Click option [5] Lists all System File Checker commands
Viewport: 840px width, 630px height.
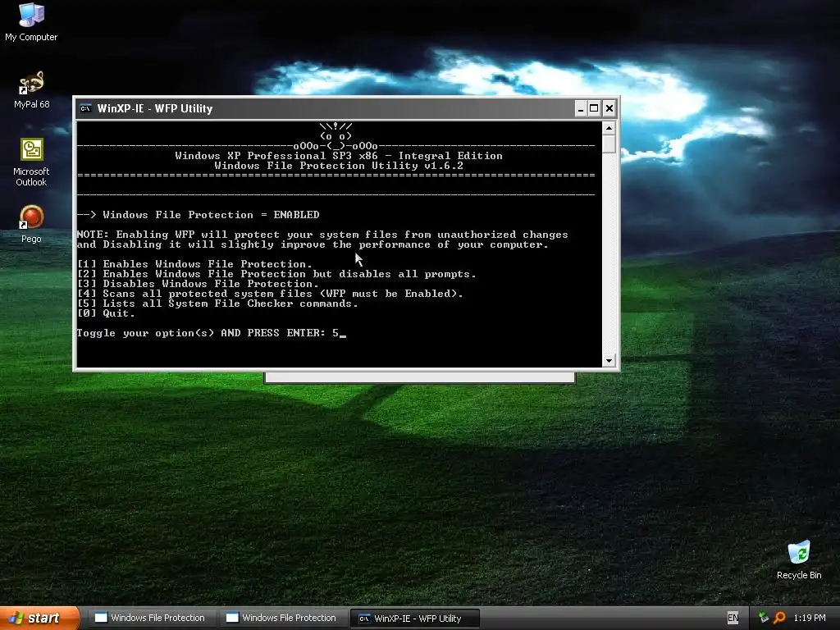[217, 304]
